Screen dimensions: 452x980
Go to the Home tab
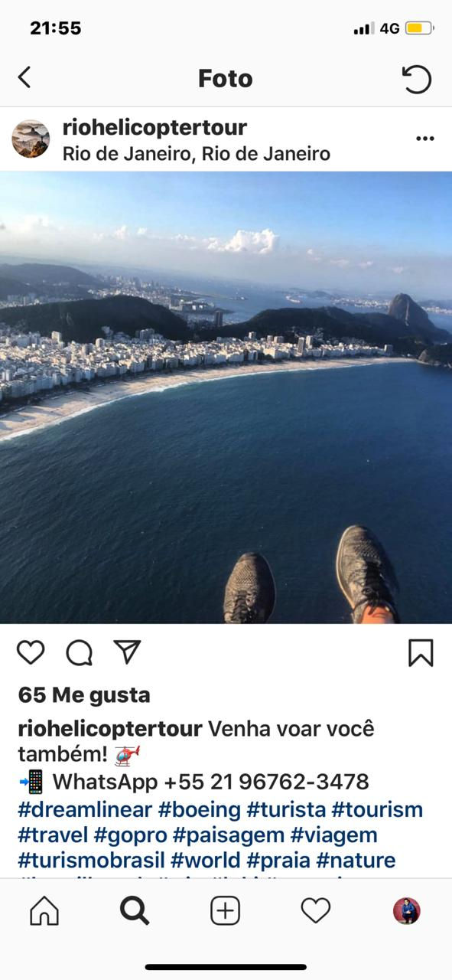(x=44, y=911)
